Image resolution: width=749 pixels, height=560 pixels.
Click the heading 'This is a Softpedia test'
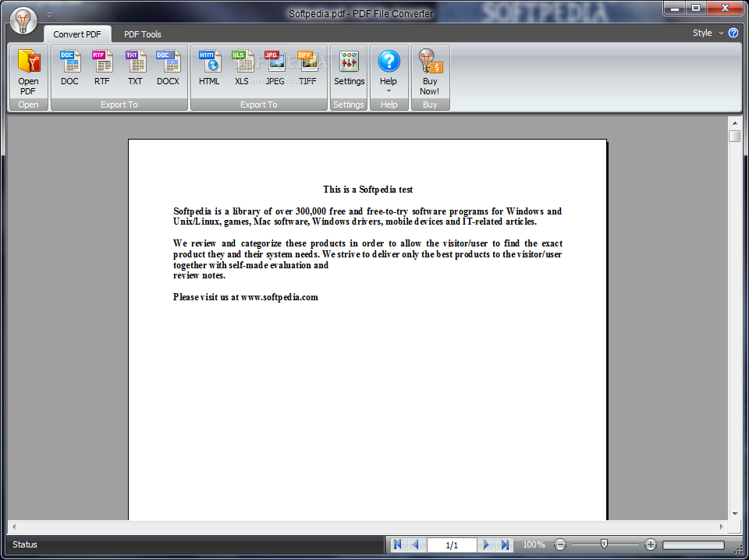coord(367,190)
